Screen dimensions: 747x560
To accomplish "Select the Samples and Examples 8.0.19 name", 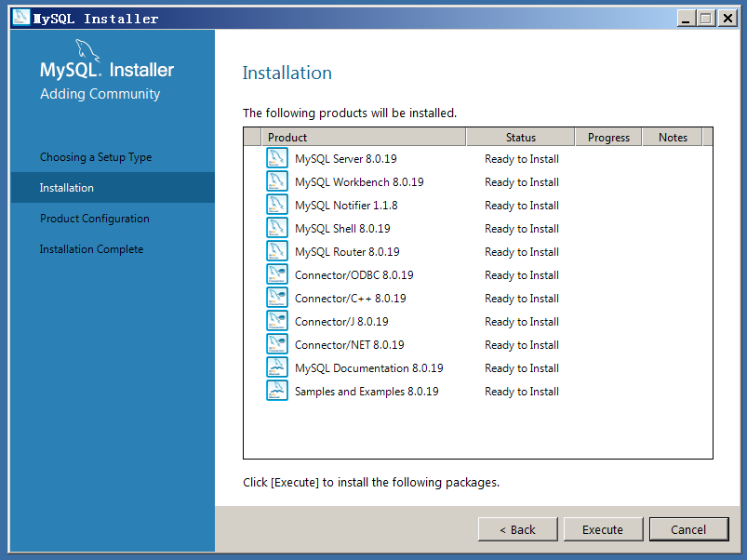I will pos(367,392).
